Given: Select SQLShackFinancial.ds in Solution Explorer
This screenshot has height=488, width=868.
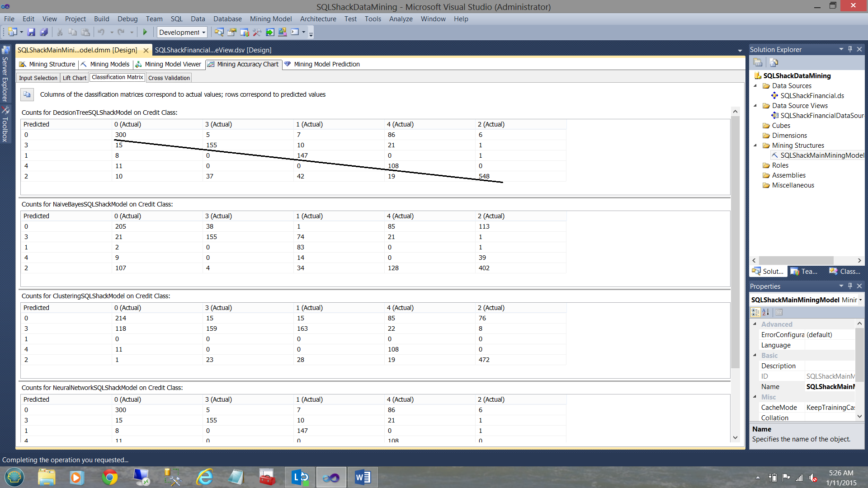Looking at the screenshot, I should (x=812, y=96).
